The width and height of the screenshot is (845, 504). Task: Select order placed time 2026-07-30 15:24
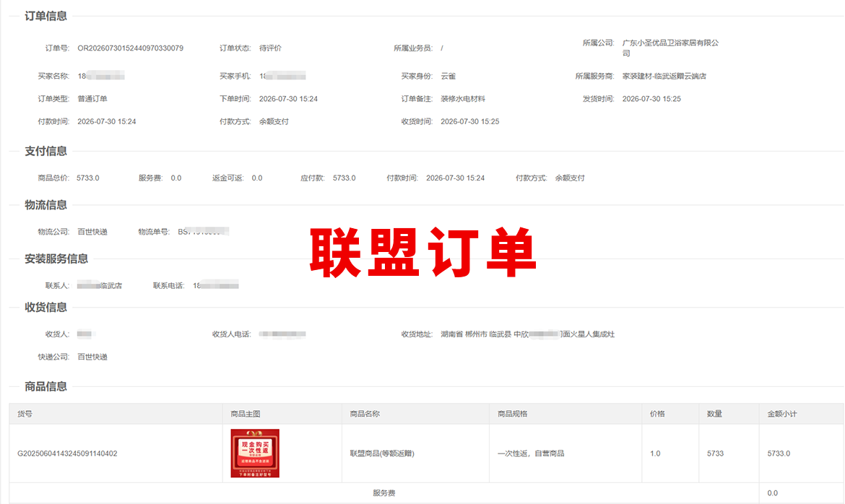coord(288,99)
